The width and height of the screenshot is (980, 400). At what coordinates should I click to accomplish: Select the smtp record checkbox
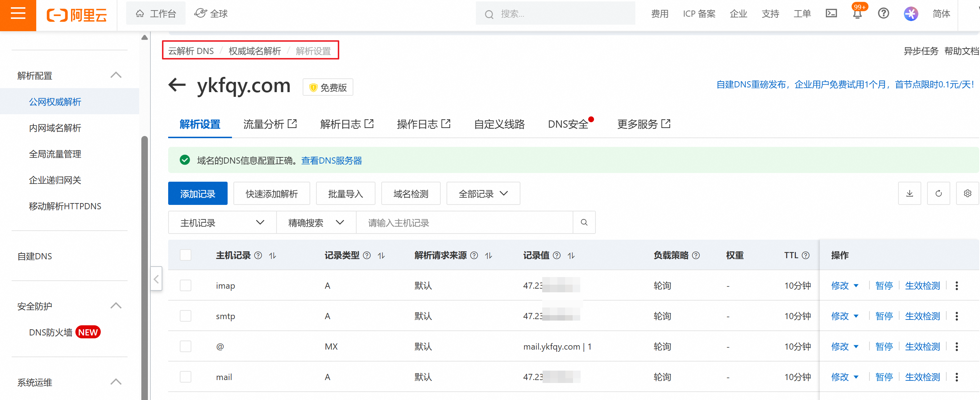185,316
